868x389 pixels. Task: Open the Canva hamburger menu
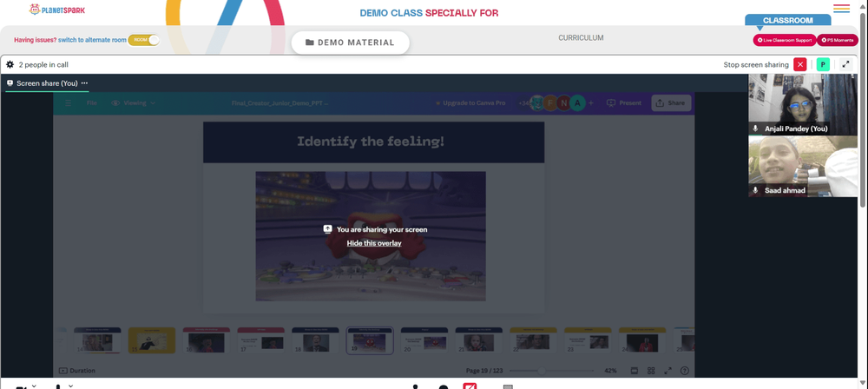click(x=68, y=103)
